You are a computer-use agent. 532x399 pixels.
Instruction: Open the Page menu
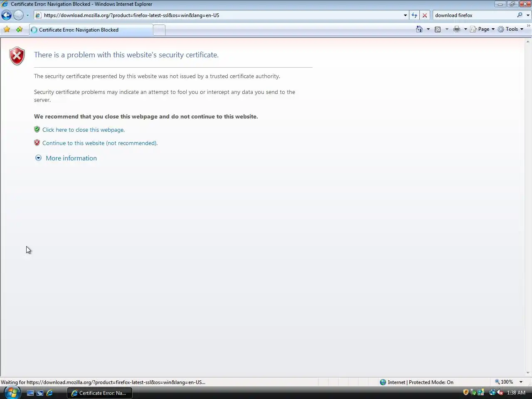[483, 29]
